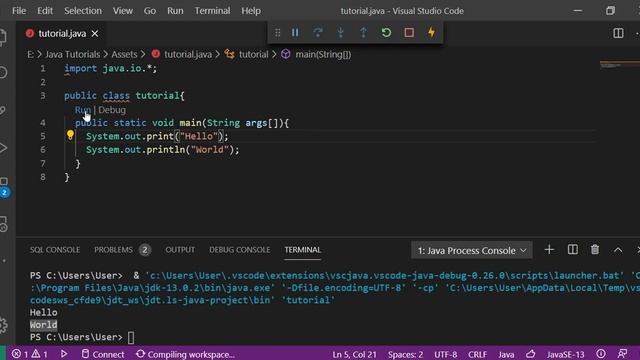The height and width of the screenshot is (360, 640).
Task: Select the TERMINAL panel tab
Action: tap(302, 250)
